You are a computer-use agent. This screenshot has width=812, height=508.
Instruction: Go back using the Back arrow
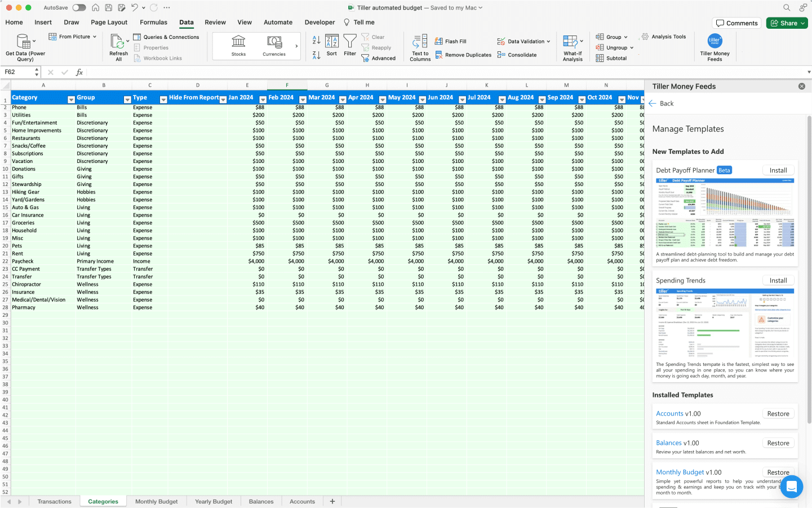pyautogui.click(x=661, y=103)
